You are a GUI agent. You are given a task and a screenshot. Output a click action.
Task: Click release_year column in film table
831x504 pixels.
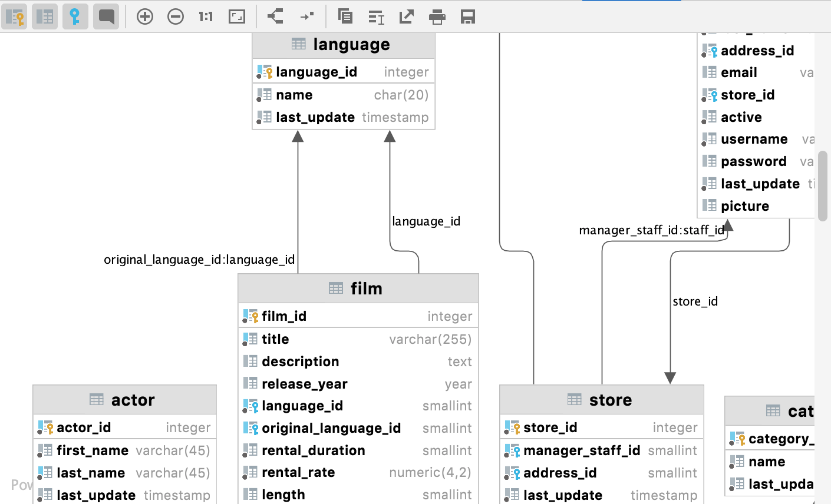358,384
